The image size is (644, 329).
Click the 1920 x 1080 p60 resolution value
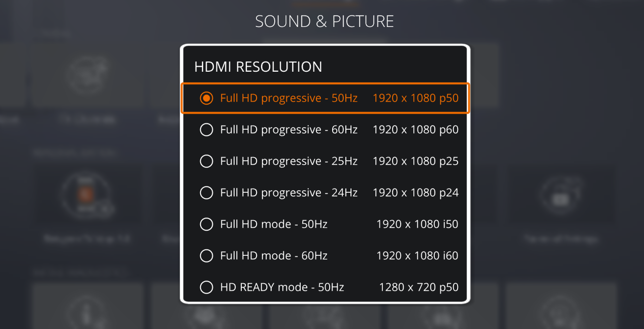[x=415, y=130]
